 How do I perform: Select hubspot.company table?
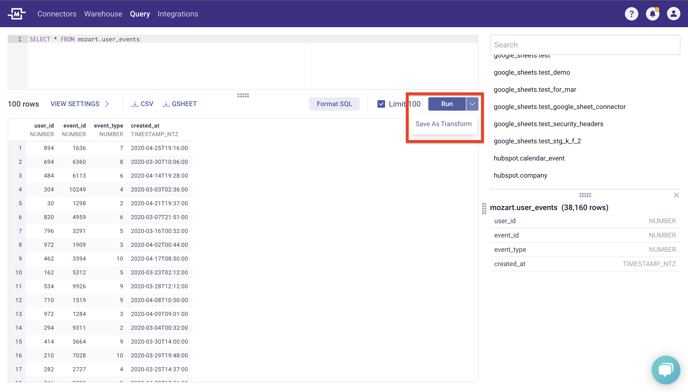click(x=520, y=175)
